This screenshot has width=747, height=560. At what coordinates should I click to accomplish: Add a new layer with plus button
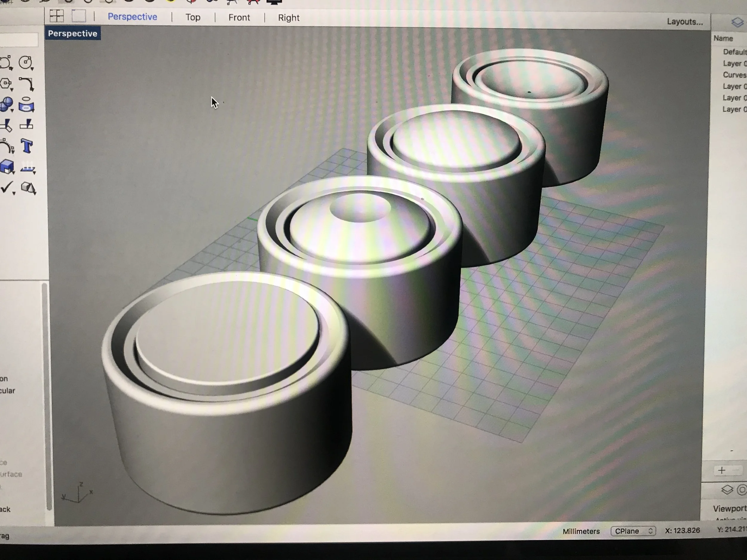coord(722,470)
